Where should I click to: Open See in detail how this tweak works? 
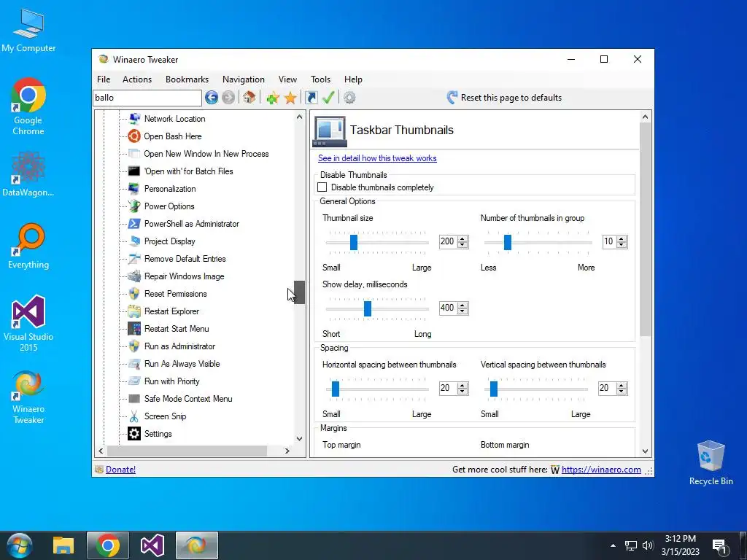(x=377, y=158)
